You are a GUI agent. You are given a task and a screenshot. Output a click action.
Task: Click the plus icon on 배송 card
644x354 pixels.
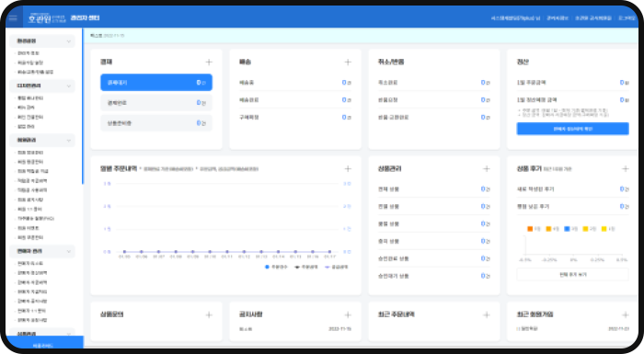click(348, 62)
